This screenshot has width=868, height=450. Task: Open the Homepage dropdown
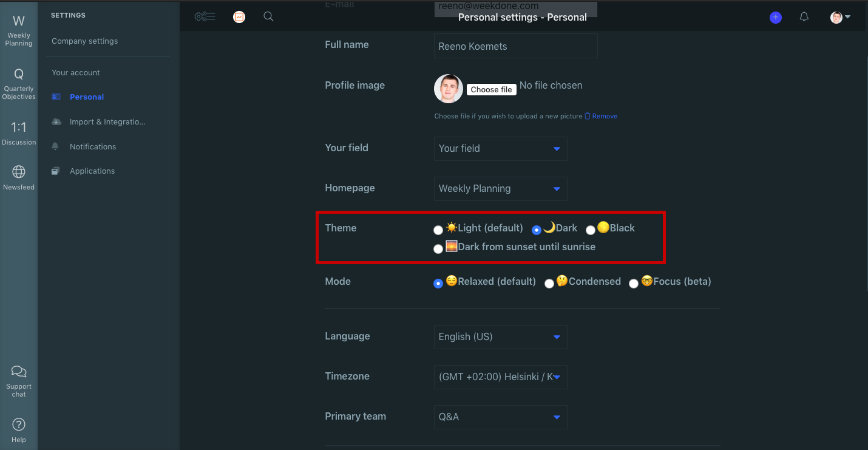point(500,189)
